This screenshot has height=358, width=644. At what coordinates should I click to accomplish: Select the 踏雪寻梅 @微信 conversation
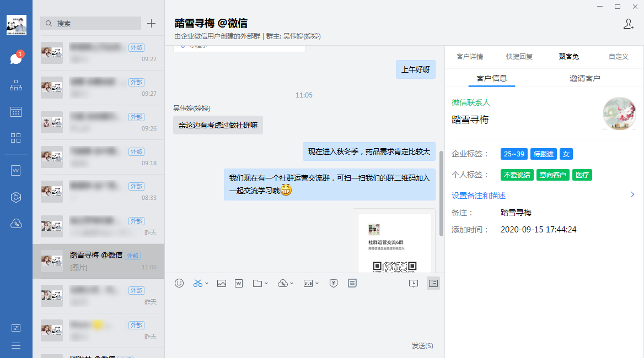99,261
